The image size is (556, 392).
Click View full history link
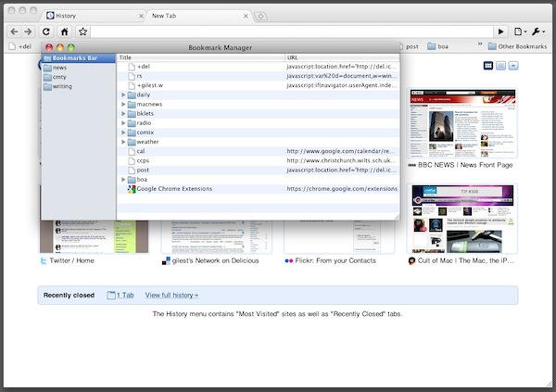pyautogui.click(x=171, y=295)
